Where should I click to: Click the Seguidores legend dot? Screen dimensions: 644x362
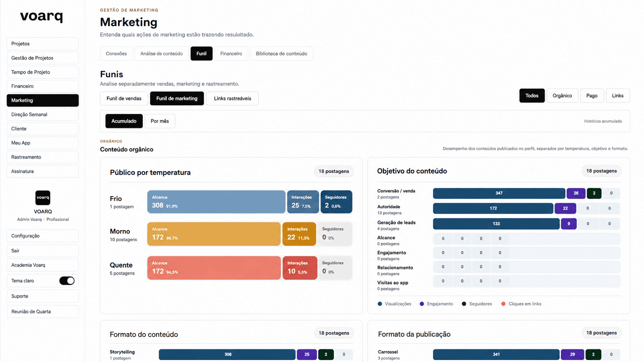point(464,304)
